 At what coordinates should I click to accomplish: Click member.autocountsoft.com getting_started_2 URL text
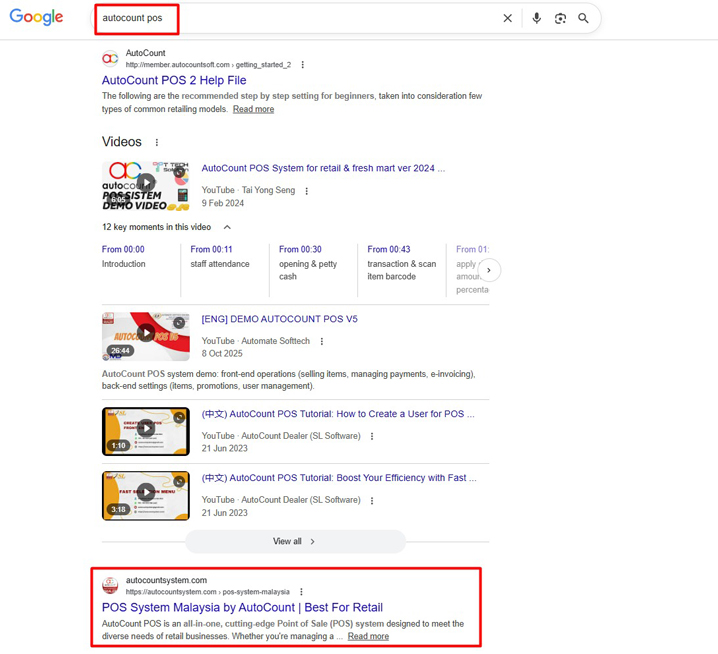(208, 65)
